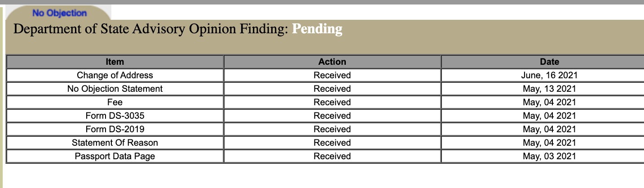
Task: Select the May, 03 2021 date cell
Action: tap(549, 156)
